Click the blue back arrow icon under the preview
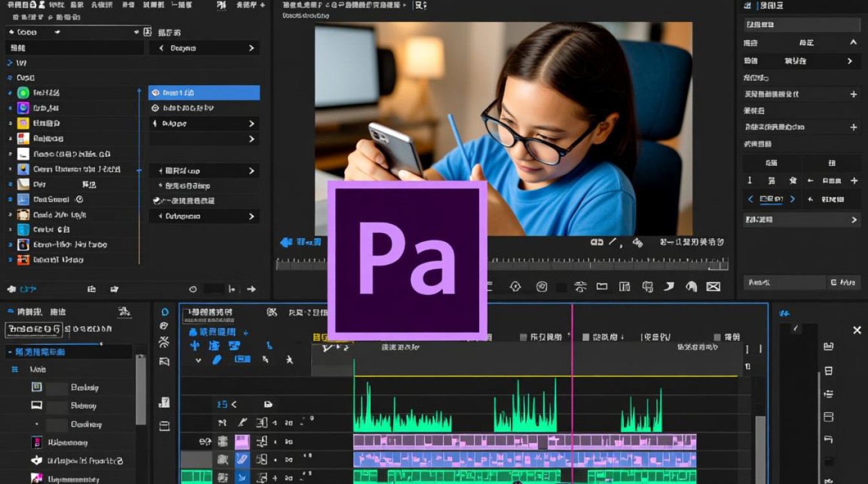Image resolution: width=868 pixels, height=484 pixels. pyautogui.click(x=286, y=243)
